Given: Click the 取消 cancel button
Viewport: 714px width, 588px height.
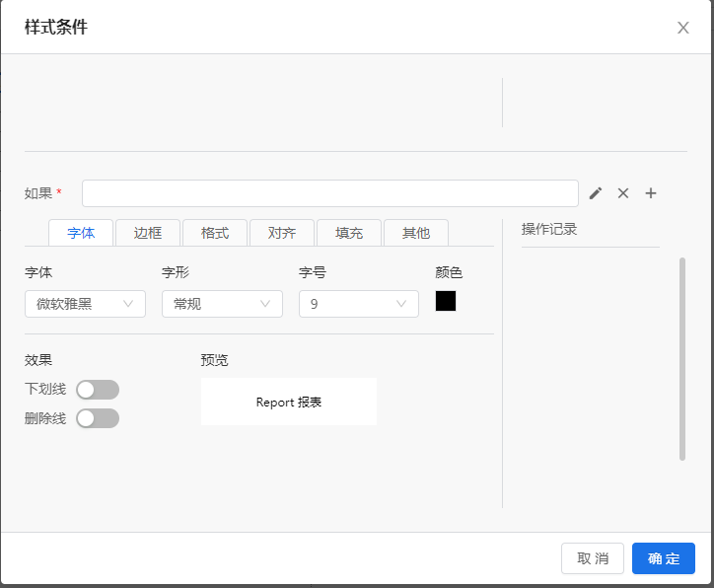Looking at the screenshot, I should pos(593,558).
